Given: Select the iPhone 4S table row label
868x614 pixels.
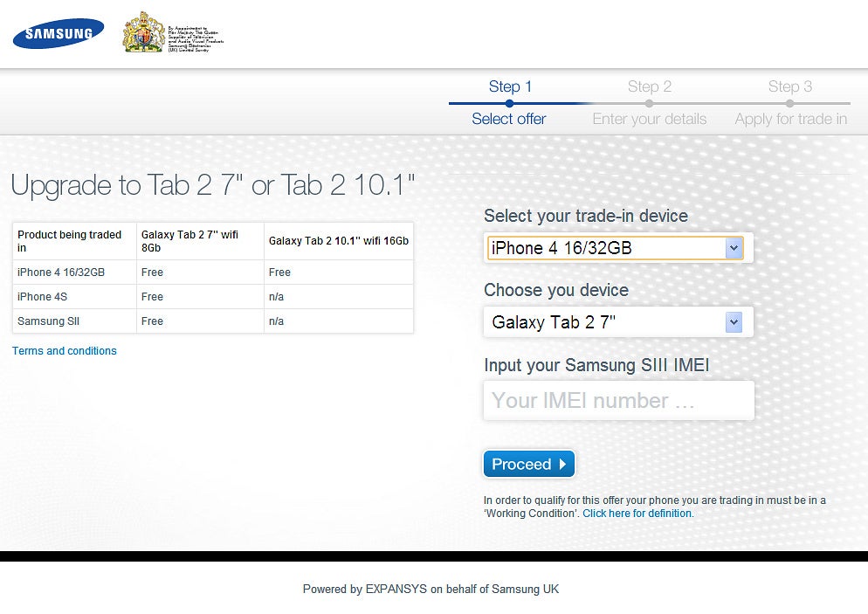Looking at the screenshot, I should (42, 297).
